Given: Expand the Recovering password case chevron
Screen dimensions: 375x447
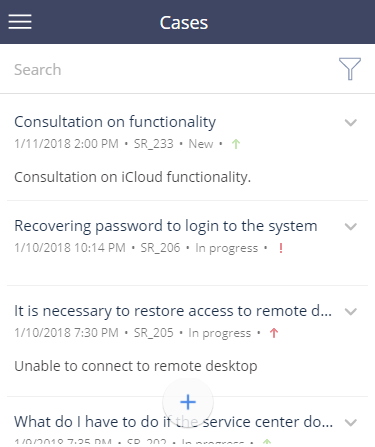Looking at the screenshot, I should click(x=351, y=227).
